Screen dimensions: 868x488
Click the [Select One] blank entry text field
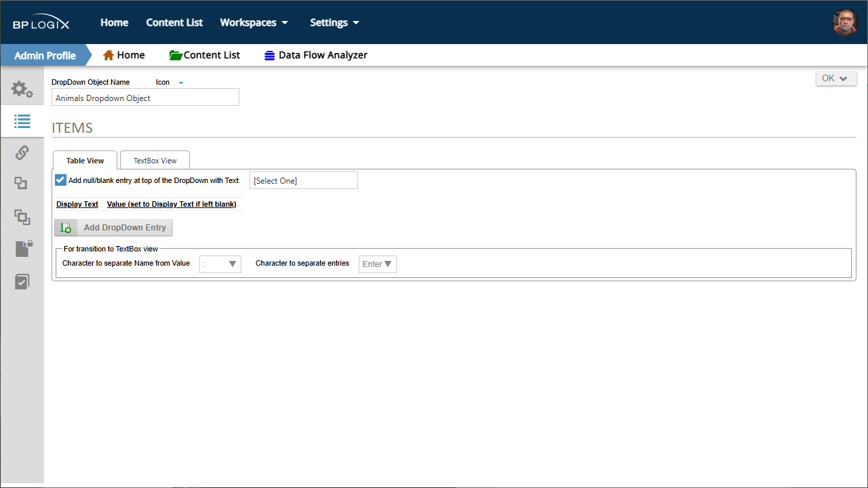click(x=303, y=180)
